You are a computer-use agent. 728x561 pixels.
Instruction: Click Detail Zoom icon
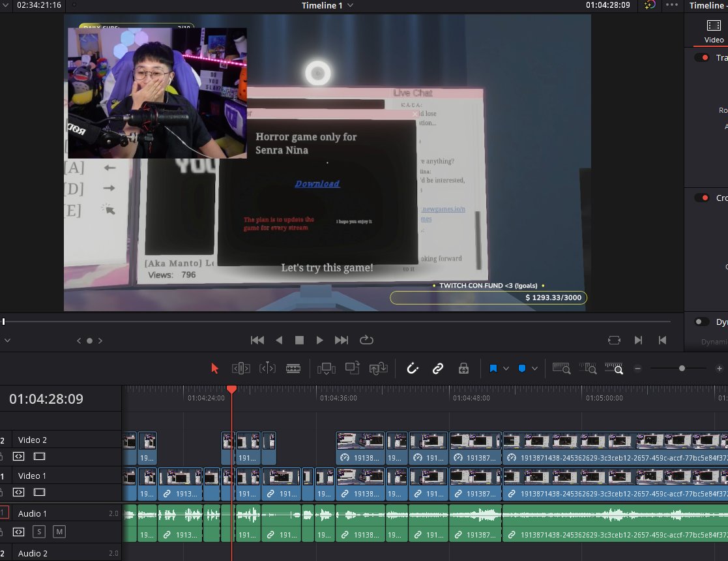588,369
